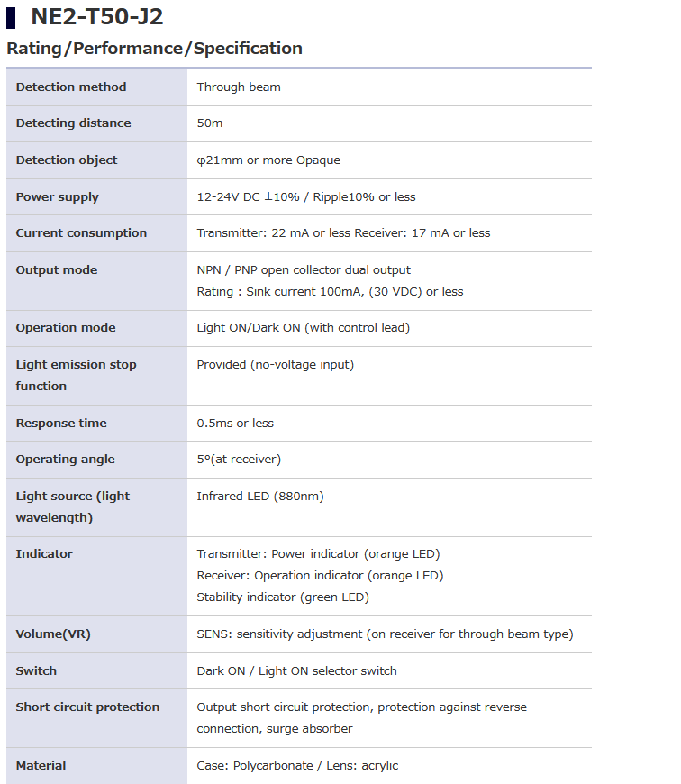This screenshot has width=681, height=784.
Task: Click the "φ21mm or more Opaque" text
Action: click(x=268, y=160)
